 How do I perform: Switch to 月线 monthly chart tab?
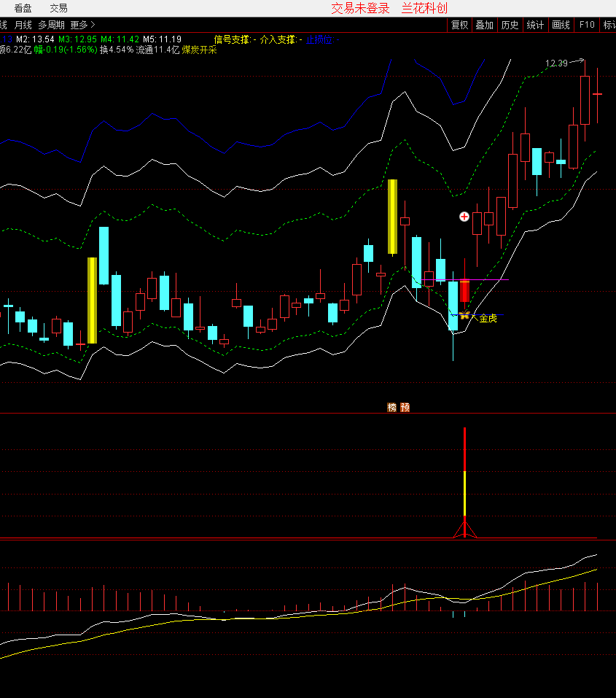tap(23, 25)
